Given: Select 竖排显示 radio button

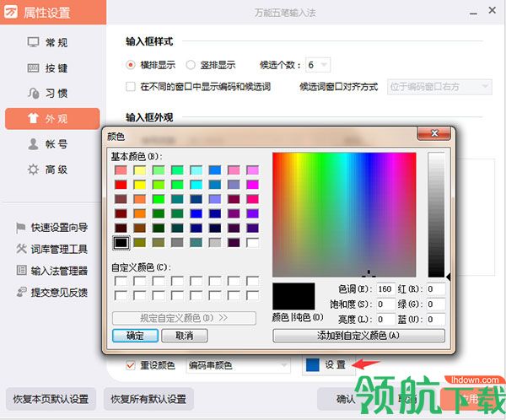Looking at the screenshot, I should 191,65.
